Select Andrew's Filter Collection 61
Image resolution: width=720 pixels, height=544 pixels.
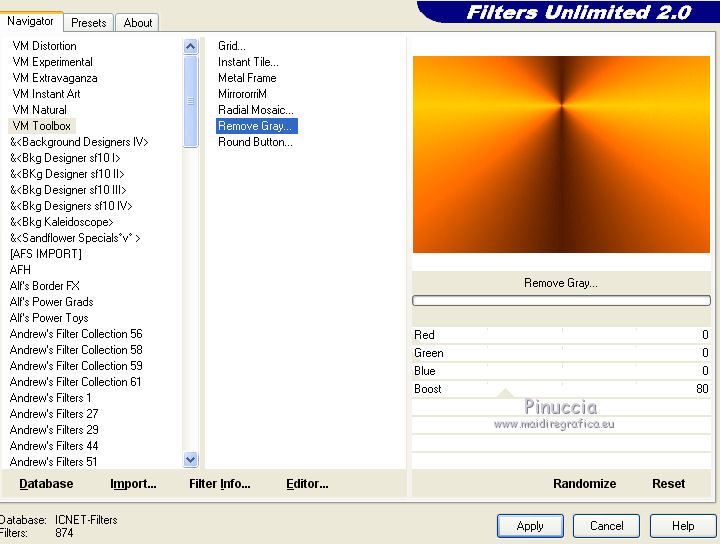[x=76, y=381]
